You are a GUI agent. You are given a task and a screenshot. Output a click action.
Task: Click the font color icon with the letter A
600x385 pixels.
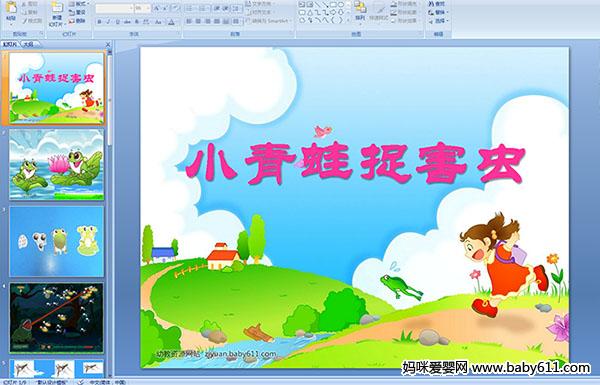(171, 22)
